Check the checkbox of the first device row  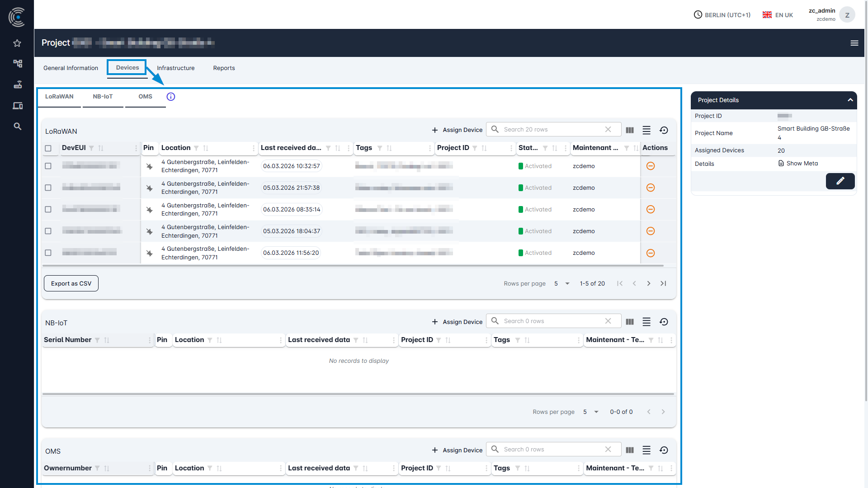(x=48, y=166)
